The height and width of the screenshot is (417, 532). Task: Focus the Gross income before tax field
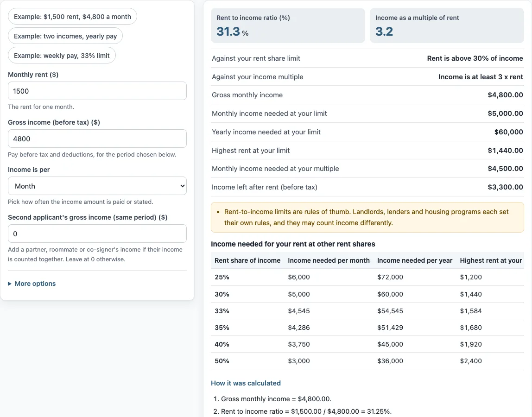[x=97, y=139]
